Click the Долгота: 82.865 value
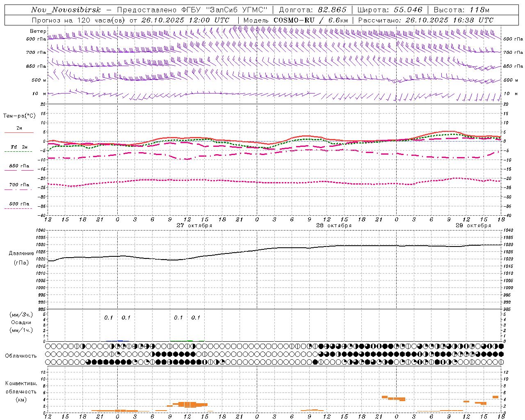 (313, 10)
